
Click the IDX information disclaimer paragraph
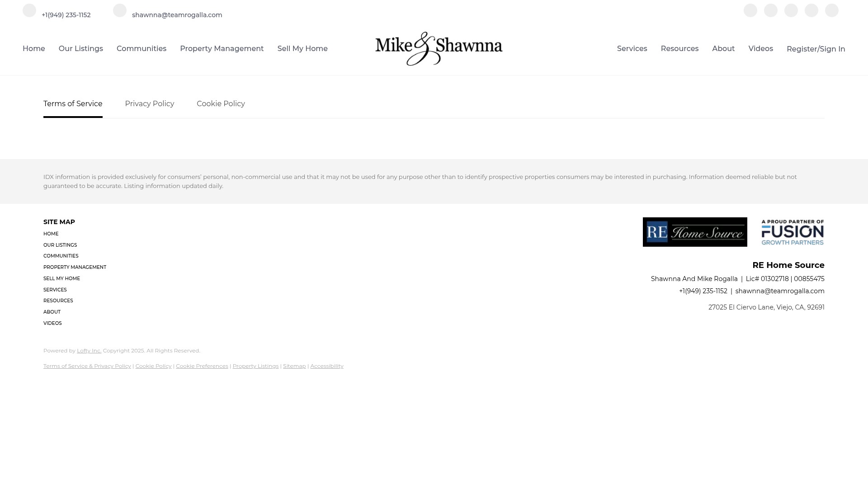[x=420, y=181]
